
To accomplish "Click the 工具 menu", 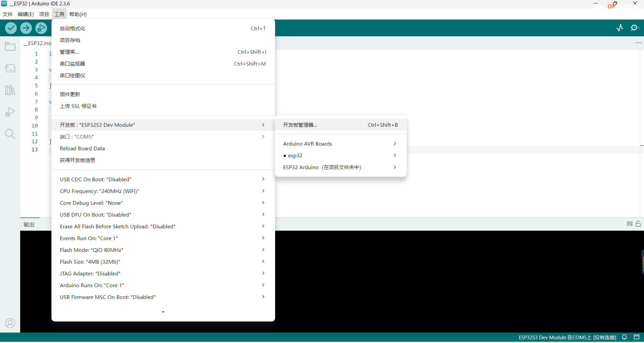I will [x=59, y=14].
